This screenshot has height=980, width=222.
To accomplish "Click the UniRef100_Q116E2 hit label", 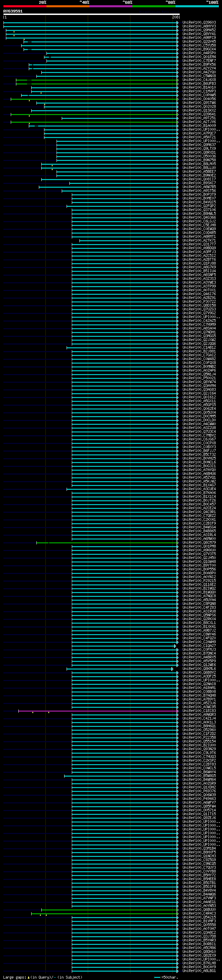I will click(x=199, y=584).
